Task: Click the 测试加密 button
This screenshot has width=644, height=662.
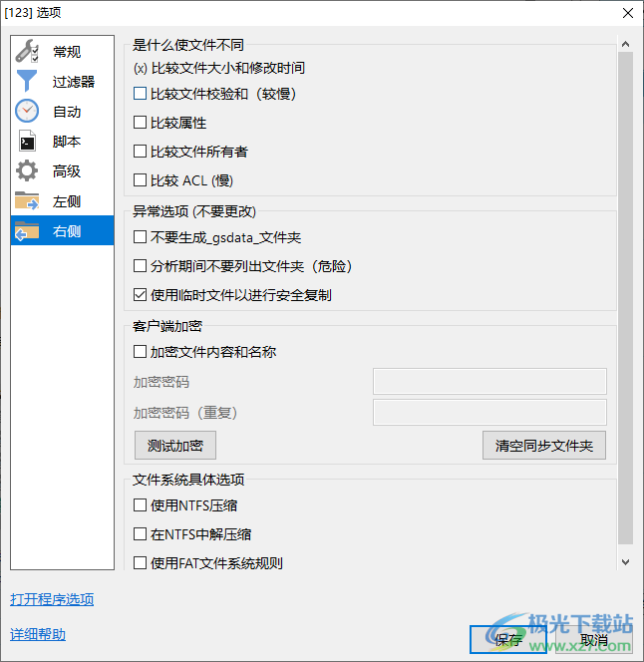Action: [x=175, y=446]
